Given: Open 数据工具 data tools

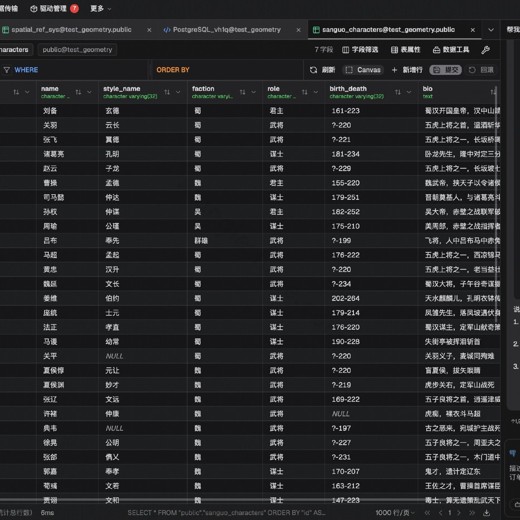Looking at the screenshot, I should point(451,50).
